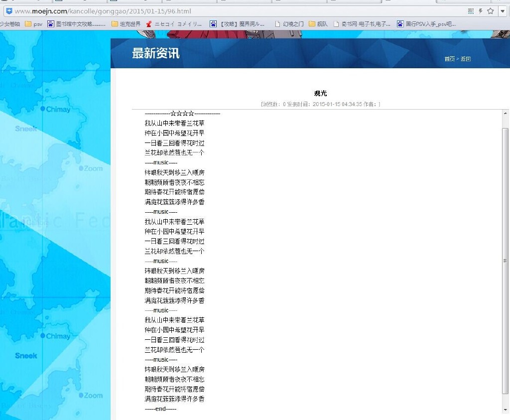Click the lightning speed-mode icon
The image size is (510, 420).
coord(481,11)
